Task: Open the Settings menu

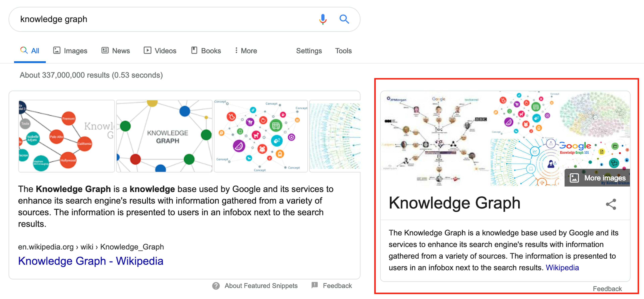Action: (309, 51)
